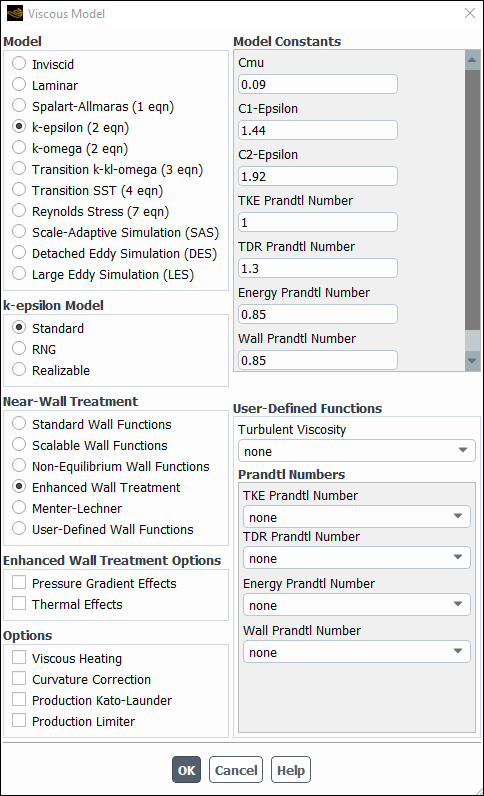Viewport: 484px width, 796px height.
Task: Choose Scalable Wall Functions
Action: click(x=19, y=445)
